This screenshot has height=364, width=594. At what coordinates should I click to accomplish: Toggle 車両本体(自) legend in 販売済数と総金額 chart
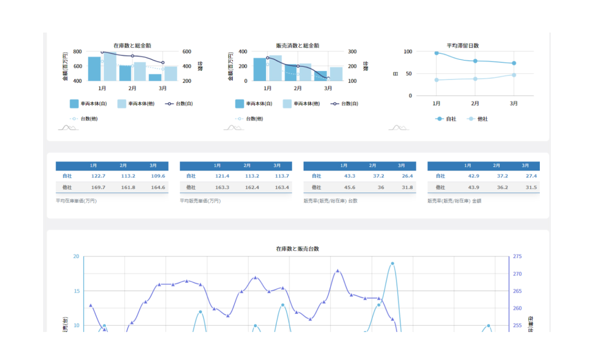(x=253, y=103)
